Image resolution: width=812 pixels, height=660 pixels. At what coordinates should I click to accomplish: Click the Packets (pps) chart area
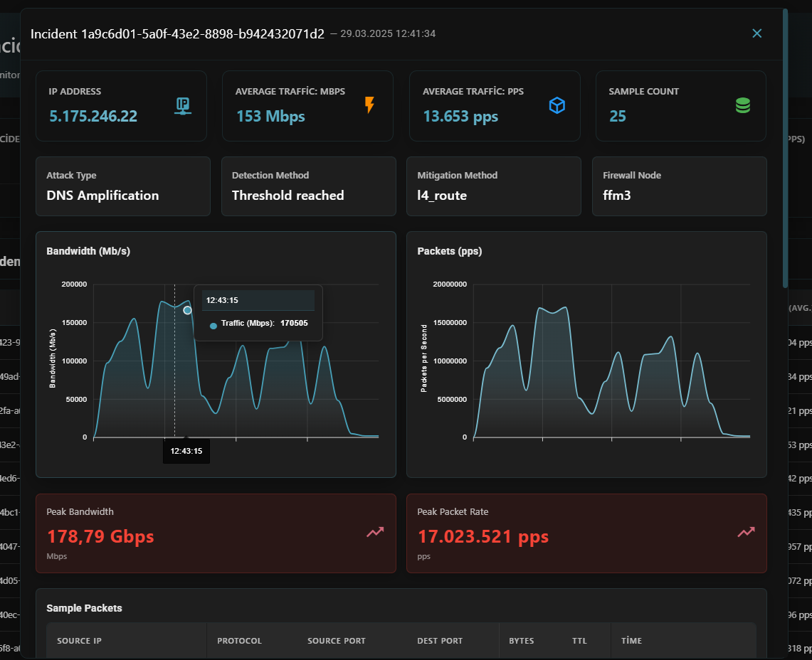611,361
